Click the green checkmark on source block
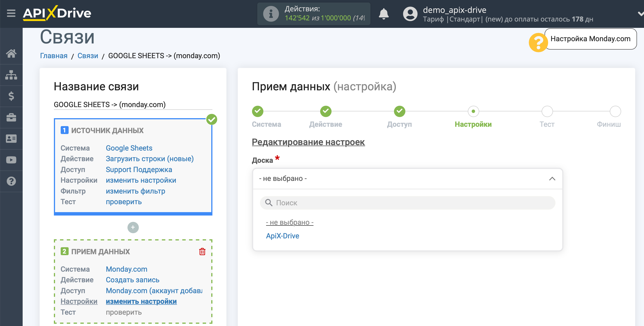644x326 pixels. [211, 119]
